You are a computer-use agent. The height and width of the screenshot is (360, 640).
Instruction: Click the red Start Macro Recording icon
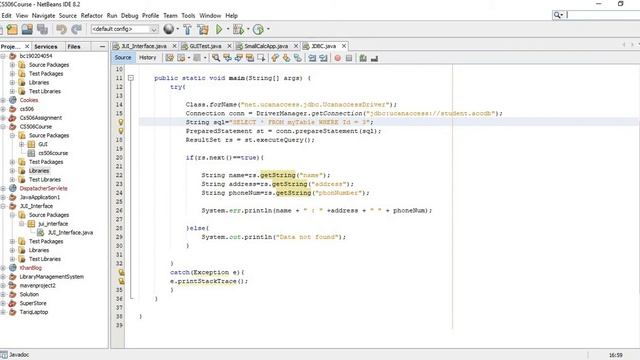(x=338, y=58)
